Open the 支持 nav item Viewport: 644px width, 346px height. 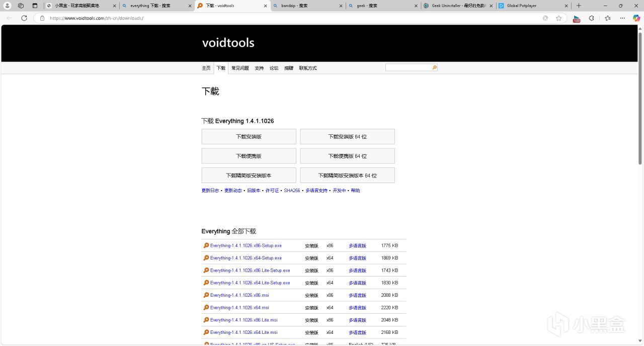pyautogui.click(x=259, y=68)
